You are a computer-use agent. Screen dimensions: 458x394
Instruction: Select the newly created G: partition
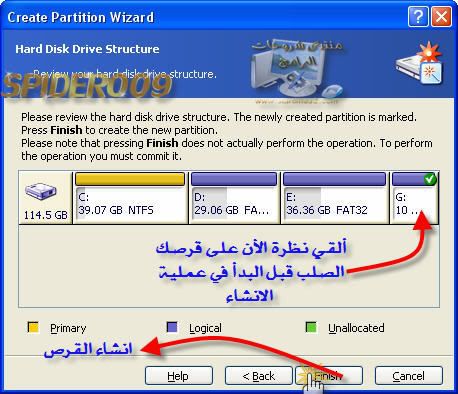point(414,198)
